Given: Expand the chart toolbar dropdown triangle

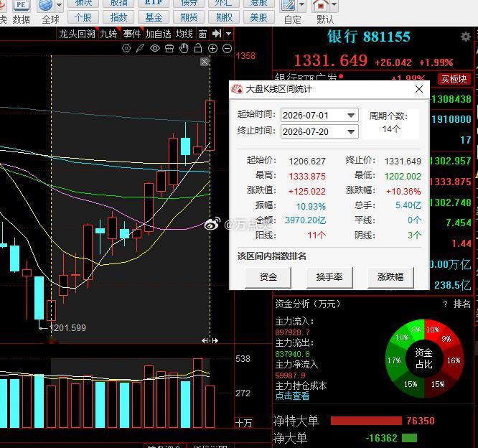Looking at the screenshot, I should pyautogui.click(x=229, y=34).
